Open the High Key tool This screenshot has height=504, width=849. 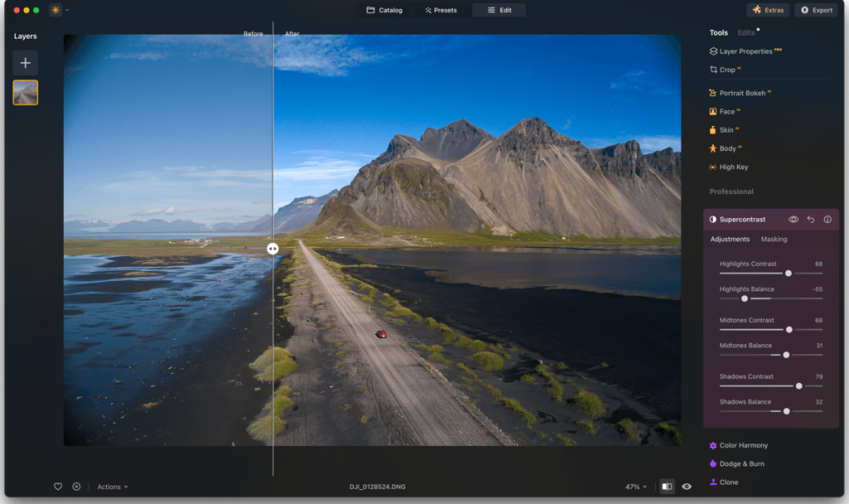(729, 167)
